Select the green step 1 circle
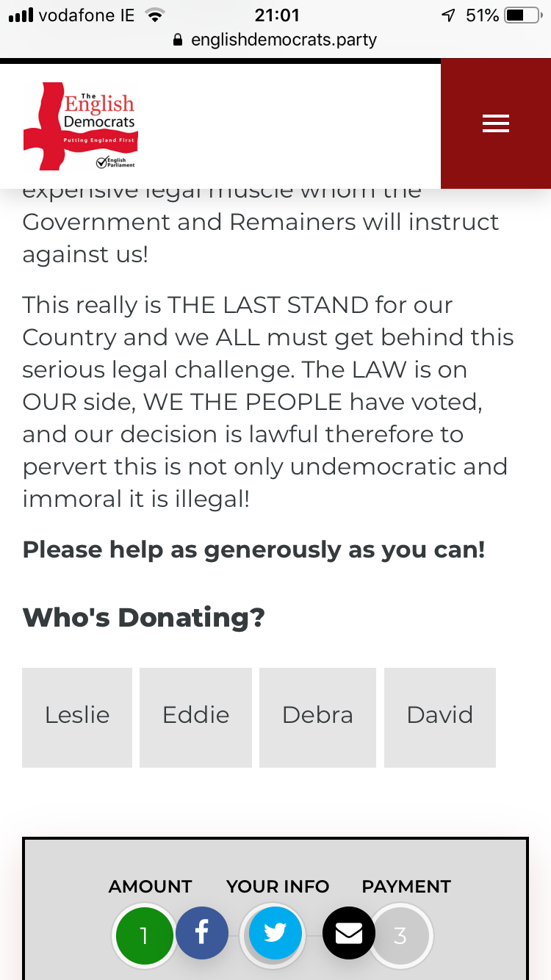The height and width of the screenshot is (980, 551). (x=144, y=935)
